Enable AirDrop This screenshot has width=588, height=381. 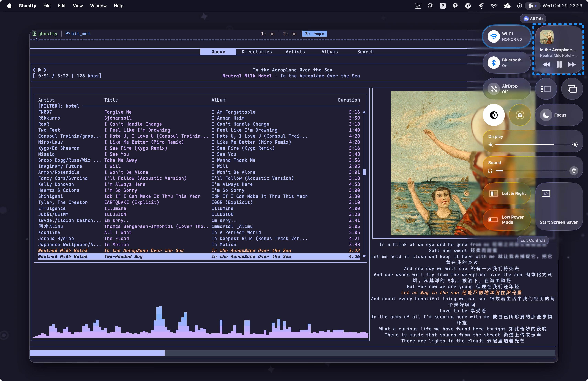pyautogui.click(x=494, y=89)
